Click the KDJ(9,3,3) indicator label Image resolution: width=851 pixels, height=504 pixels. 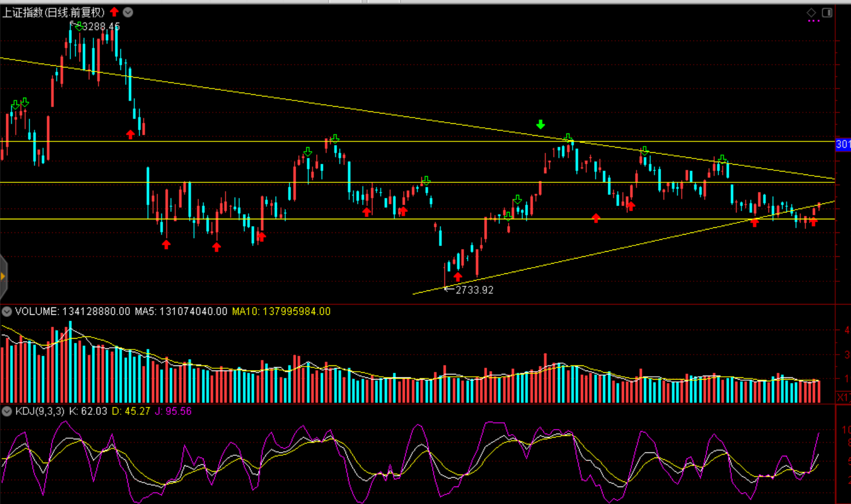[40, 411]
